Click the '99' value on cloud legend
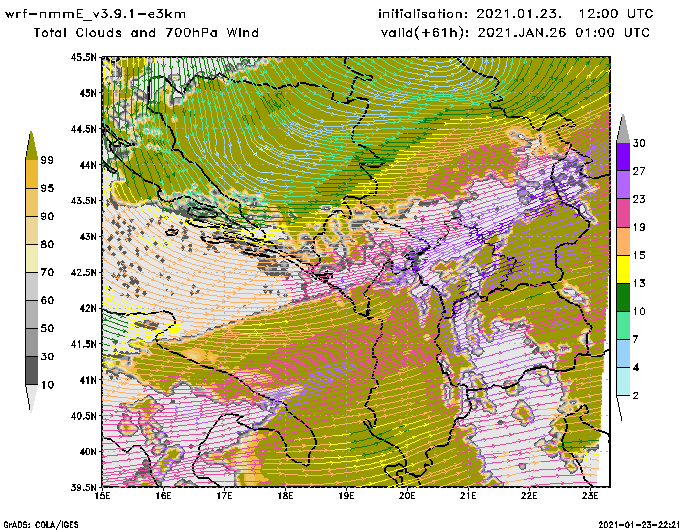700x530 pixels. tap(47, 160)
